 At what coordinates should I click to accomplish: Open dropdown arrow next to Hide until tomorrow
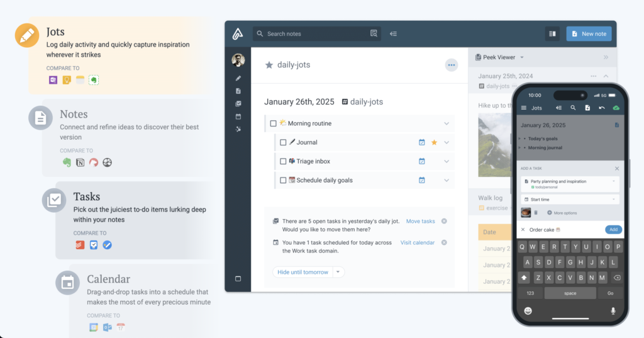[338, 272]
